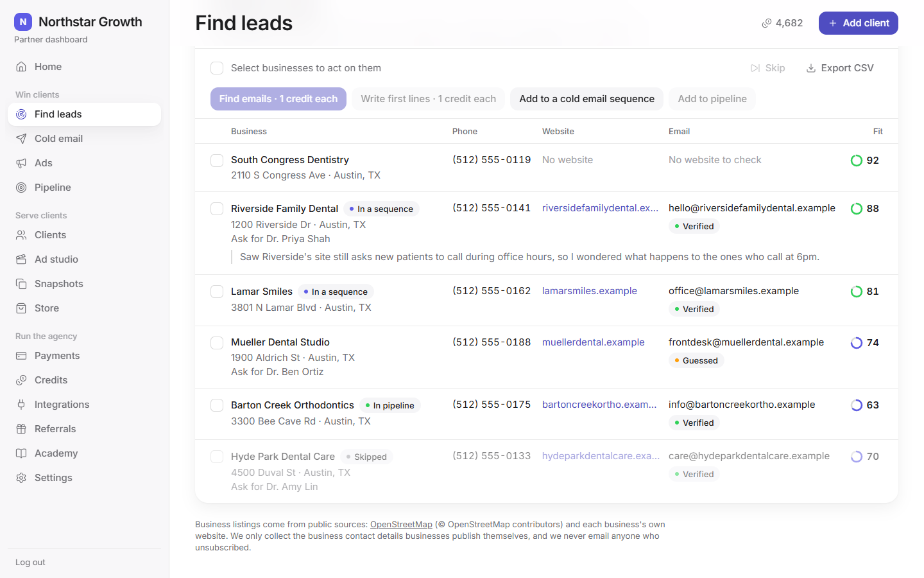Click the Academy book icon

click(x=21, y=453)
